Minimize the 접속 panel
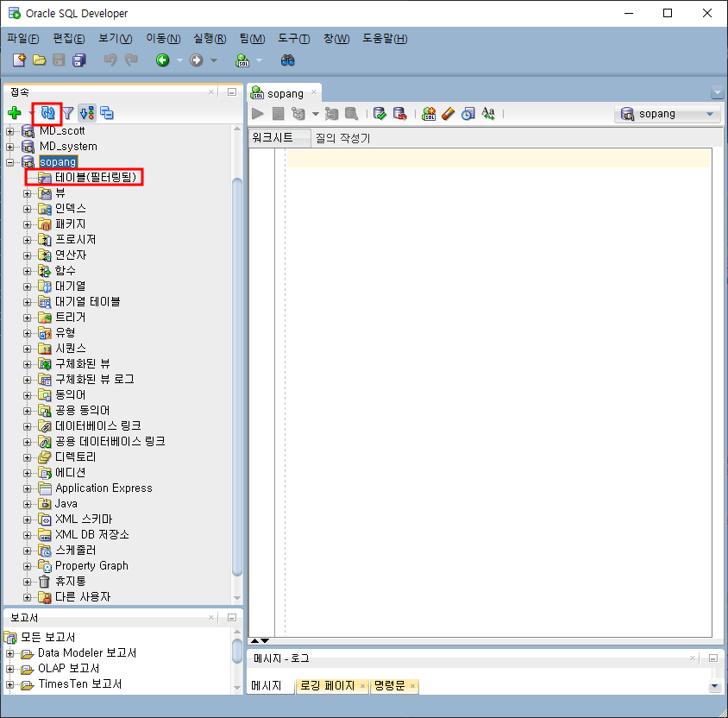 click(x=232, y=92)
